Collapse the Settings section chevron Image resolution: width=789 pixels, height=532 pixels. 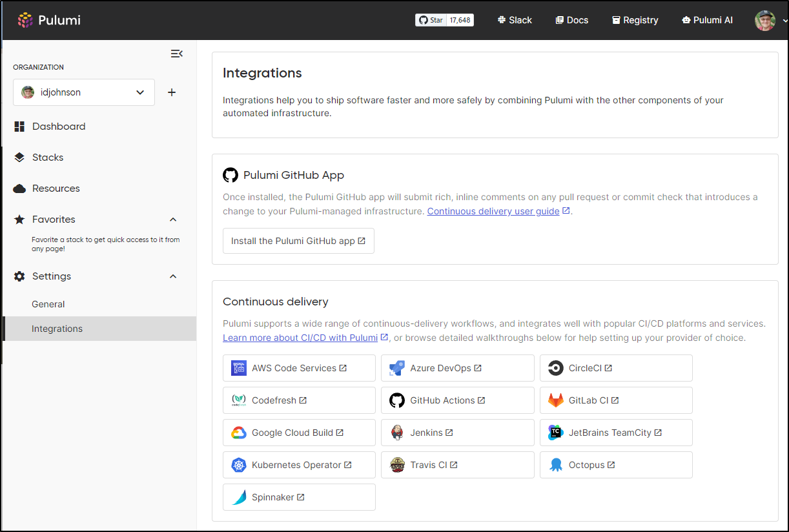tap(172, 276)
